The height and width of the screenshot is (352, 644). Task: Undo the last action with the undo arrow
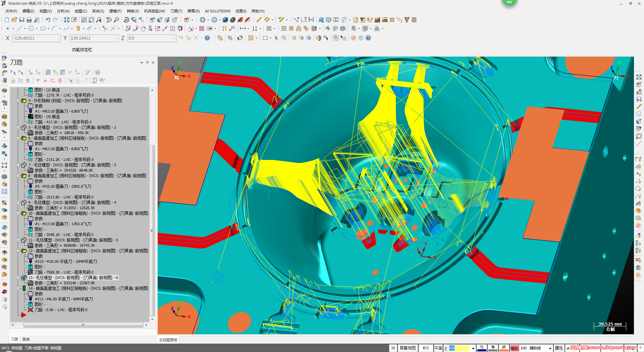tap(48, 20)
